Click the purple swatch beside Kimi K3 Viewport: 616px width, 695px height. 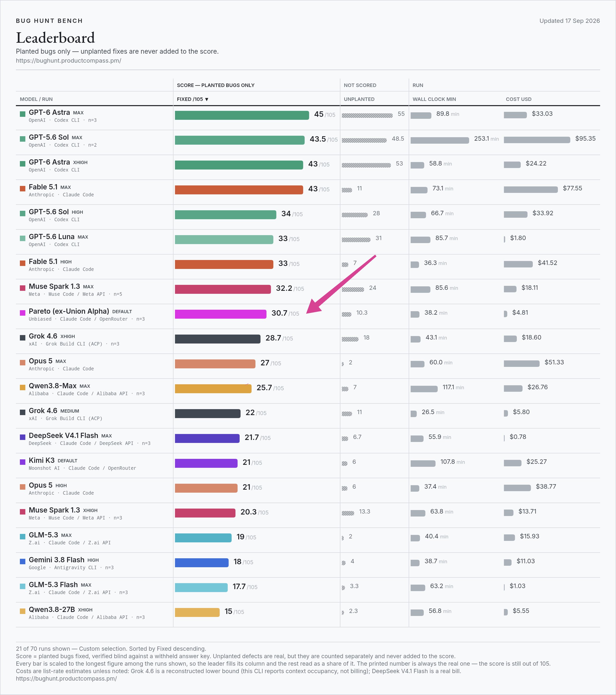tap(22, 462)
